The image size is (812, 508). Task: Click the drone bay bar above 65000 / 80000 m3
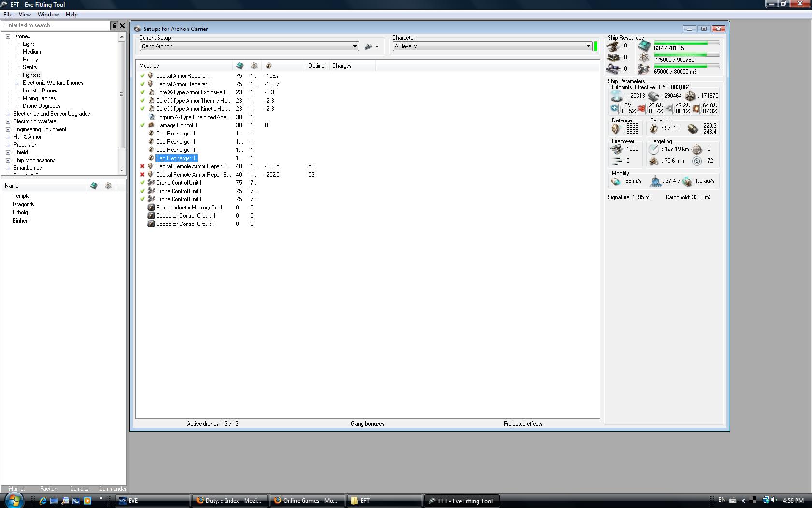[x=687, y=66]
